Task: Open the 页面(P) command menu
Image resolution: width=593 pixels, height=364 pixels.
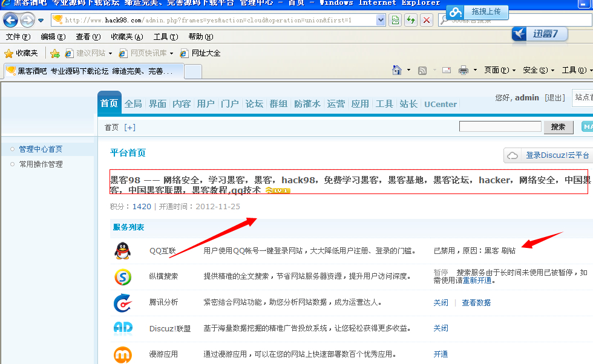Action: [x=500, y=70]
